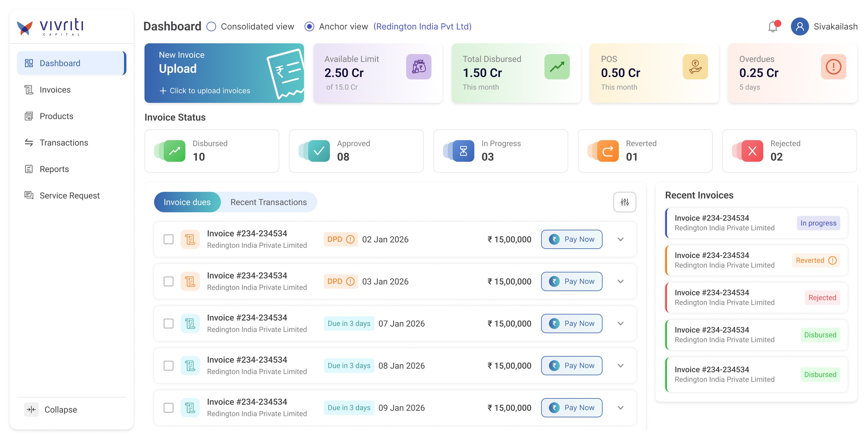This screenshot has height=439, width=868.
Task: Tick the checkbox for 09 Jan 2026 invoice
Action: [169, 408]
